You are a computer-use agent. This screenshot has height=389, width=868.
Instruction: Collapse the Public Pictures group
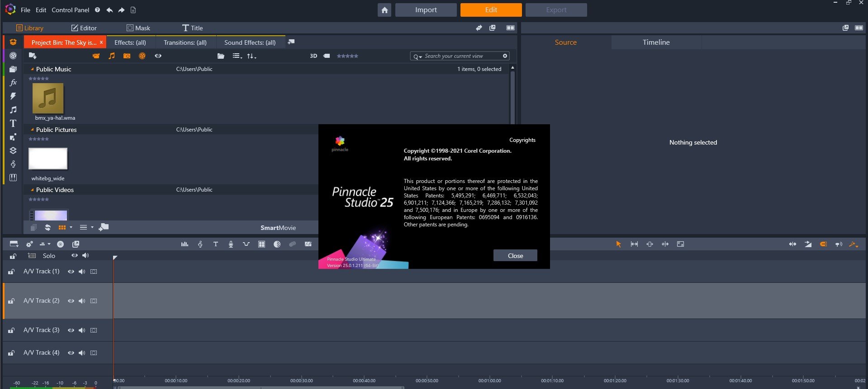tap(32, 130)
